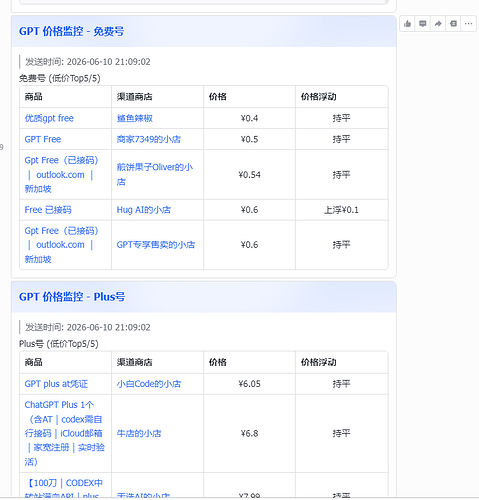Click the ¥0.54 price cell
Viewport: 479px width, 500px height.
click(x=249, y=175)
